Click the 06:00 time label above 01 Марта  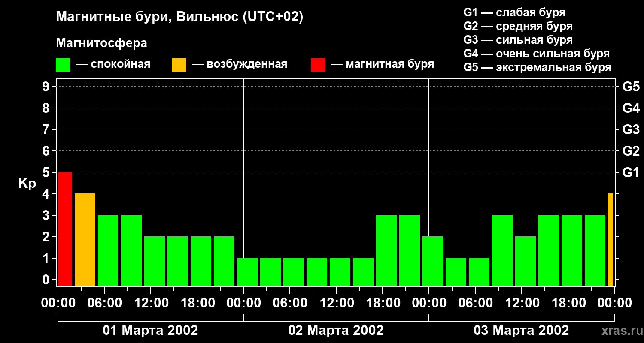click(104, 303)
